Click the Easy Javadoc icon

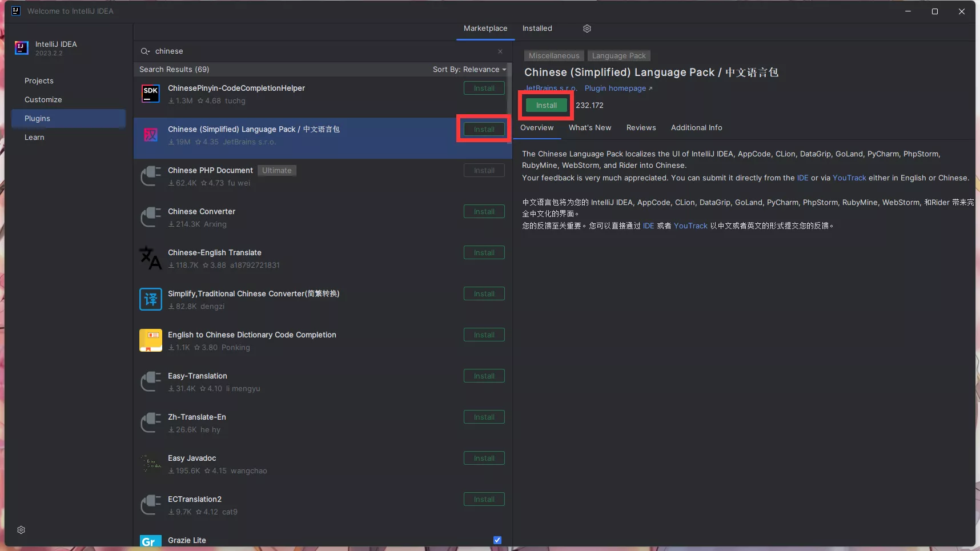(x=151, y=464)
